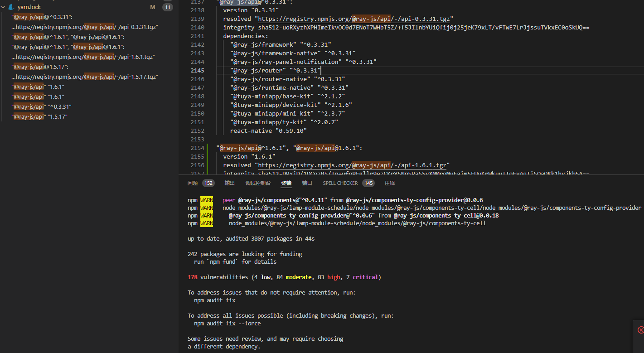The width and height of the screenshot is (644, 353).
Task: Click the red '178' vulnerabilities count
Action: [193, 277]
